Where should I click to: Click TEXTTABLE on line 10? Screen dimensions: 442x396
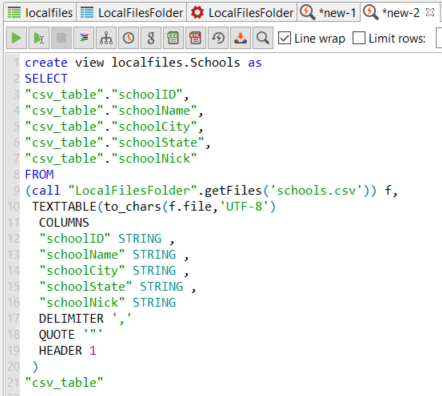click(x=64, y=207)
